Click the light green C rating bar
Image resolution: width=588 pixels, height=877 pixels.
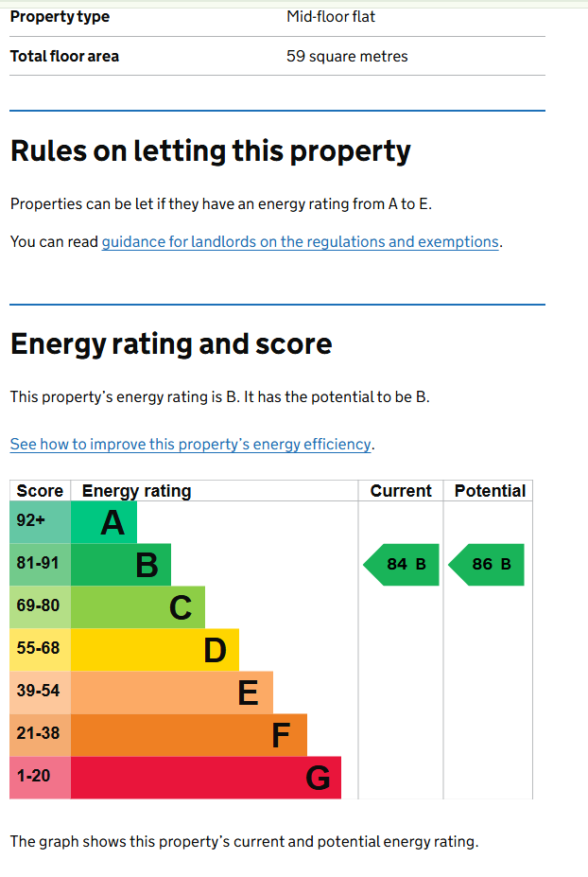coord(139,607)
